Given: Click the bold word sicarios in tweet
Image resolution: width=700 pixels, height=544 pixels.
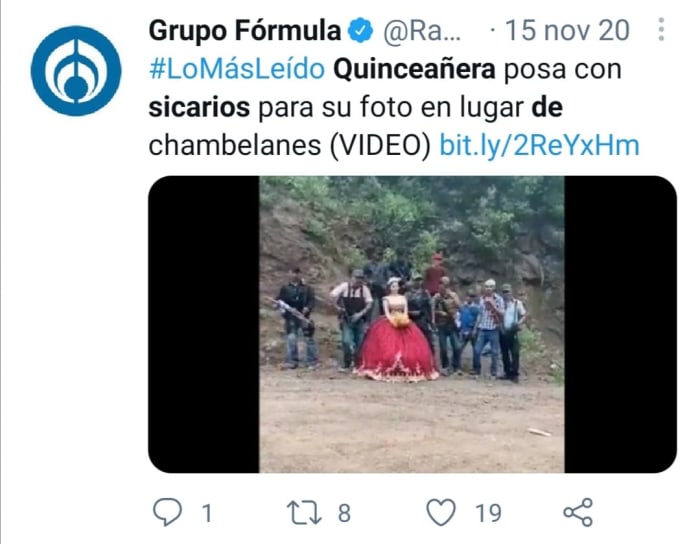Looking at the screenshot, I should point(199,108).
